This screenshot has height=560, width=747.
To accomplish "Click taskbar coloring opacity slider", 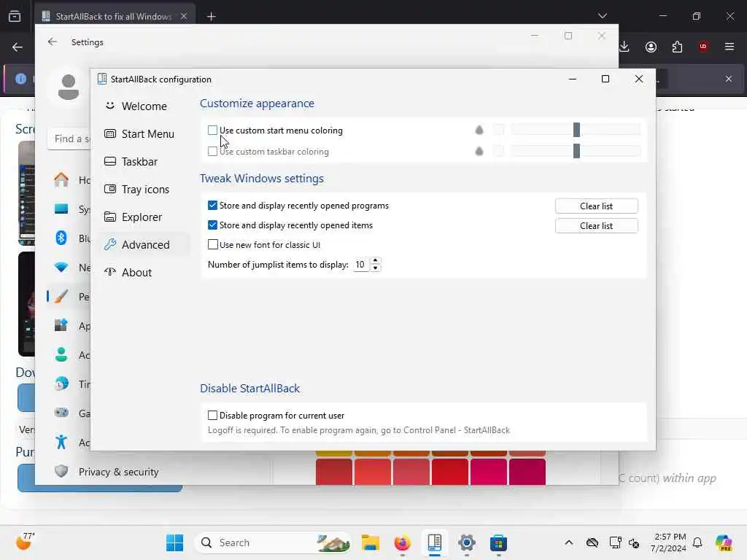I will click(x=576, y=151).
